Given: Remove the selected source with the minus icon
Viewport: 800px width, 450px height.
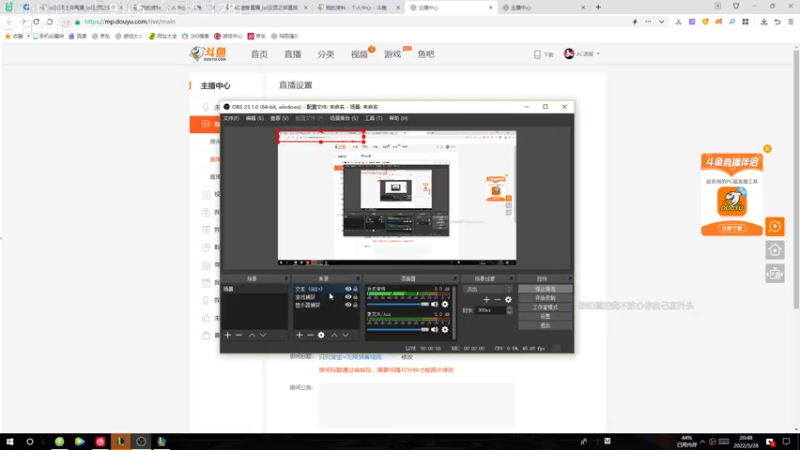Looking at the screenshot, I should pyautogui.click(x=310, y=335).
